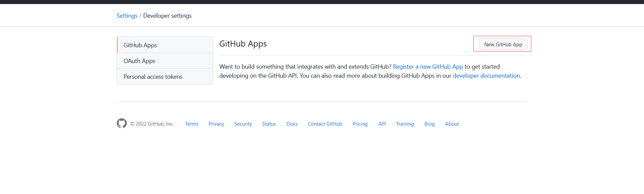Visit the Security footer link
The width and height of the screenshot is (644, 194).
[x=243, y=124]
